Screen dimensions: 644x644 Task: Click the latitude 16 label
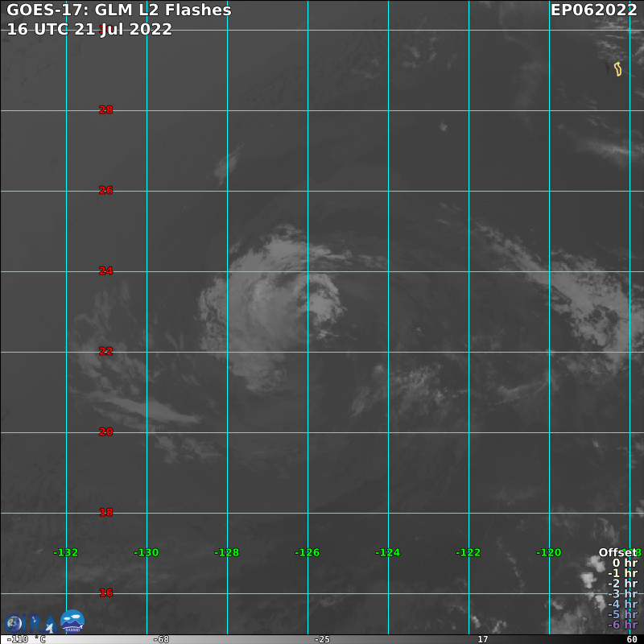point(106,593)
